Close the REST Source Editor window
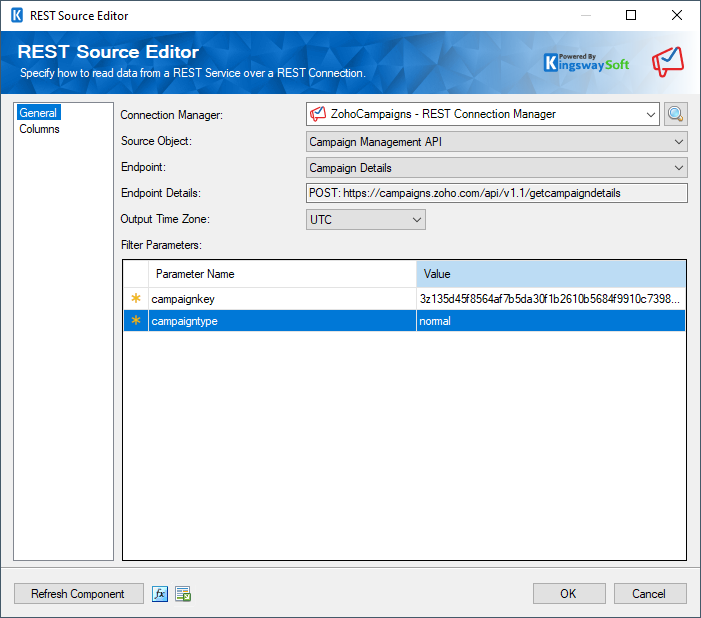 677,15
